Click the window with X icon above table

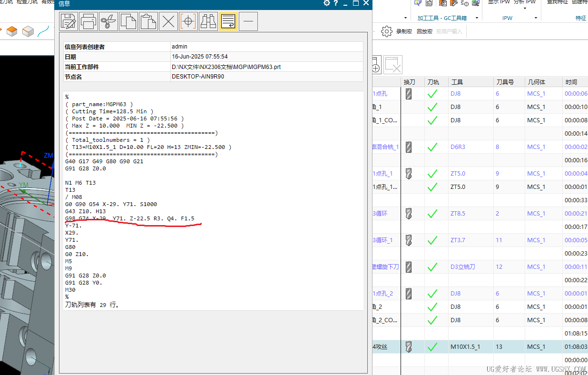[393, 64]
